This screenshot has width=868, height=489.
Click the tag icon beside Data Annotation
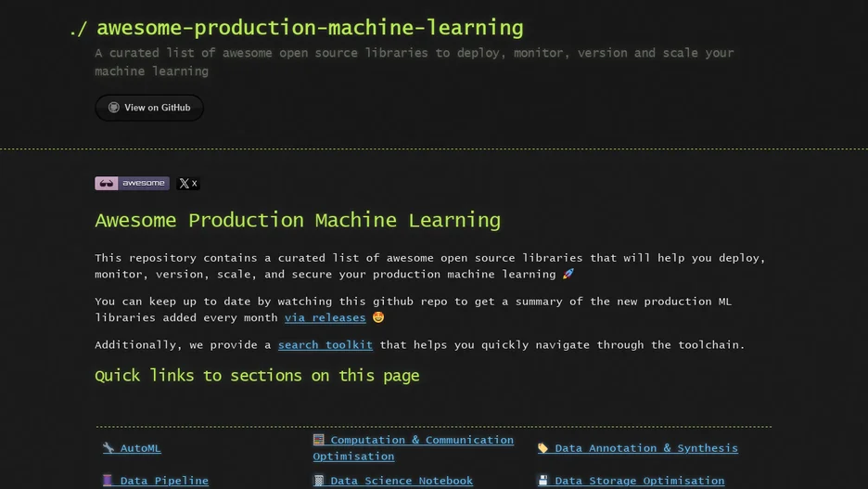click(542, 447)
